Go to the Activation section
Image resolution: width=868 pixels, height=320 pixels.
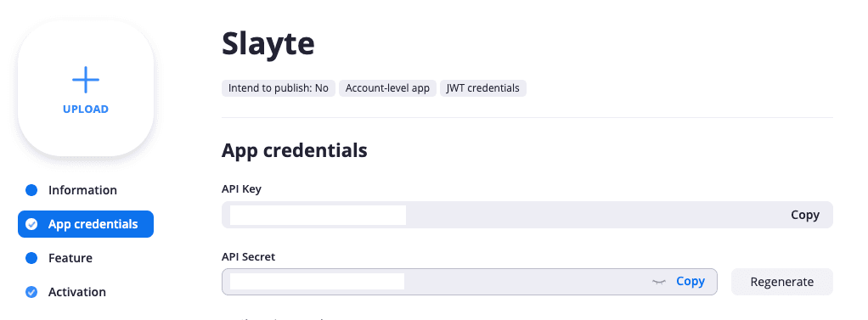[x=77, y=292]
